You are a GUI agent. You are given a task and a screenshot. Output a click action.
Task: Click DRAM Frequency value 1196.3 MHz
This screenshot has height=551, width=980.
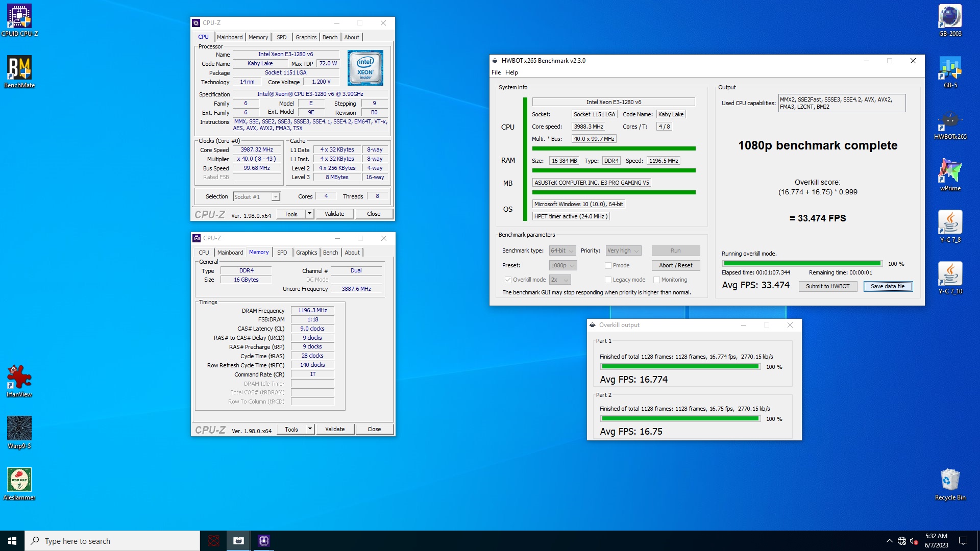(312, 310)
